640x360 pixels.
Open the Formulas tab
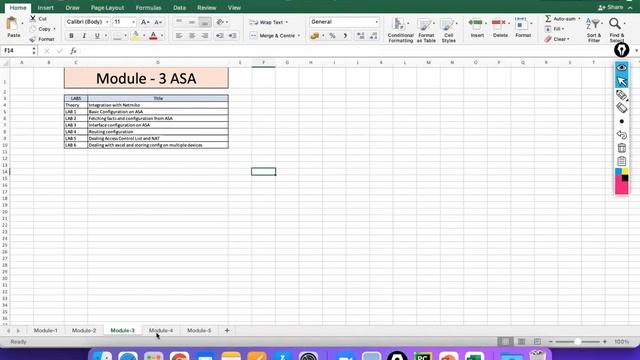tap(148, 8)
